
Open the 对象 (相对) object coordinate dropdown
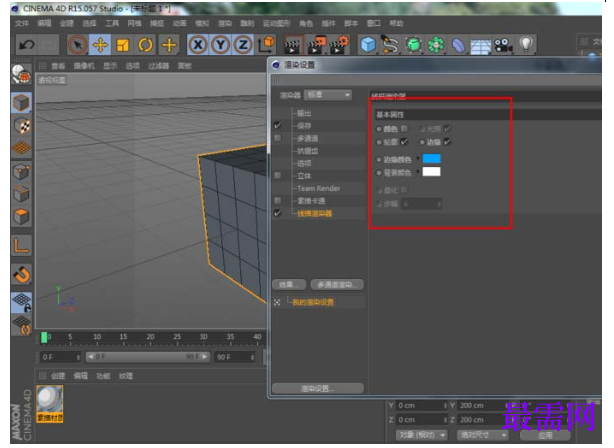[x=422, y=435]
